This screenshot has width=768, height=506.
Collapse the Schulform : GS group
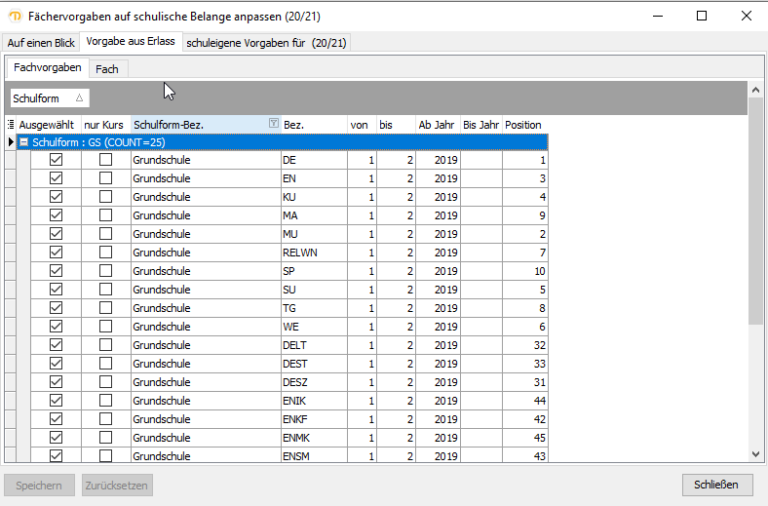(x=23, y=143)
